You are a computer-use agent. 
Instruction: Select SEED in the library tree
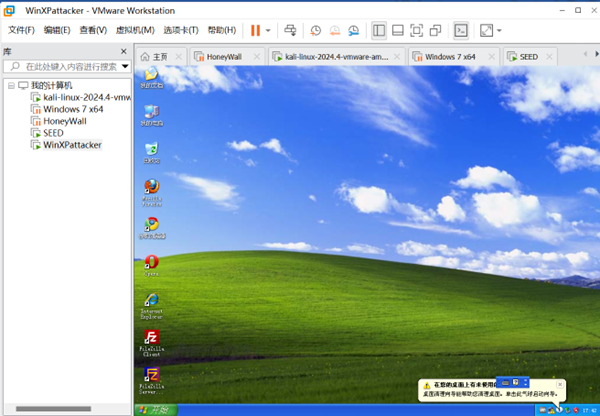point(53,133)
